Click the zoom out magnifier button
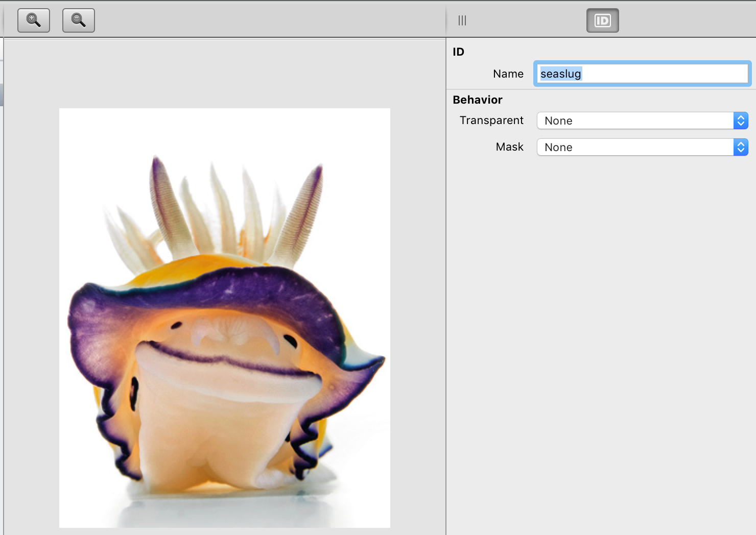The height and width of the screenshot is (535, 756). click(79, 20)
